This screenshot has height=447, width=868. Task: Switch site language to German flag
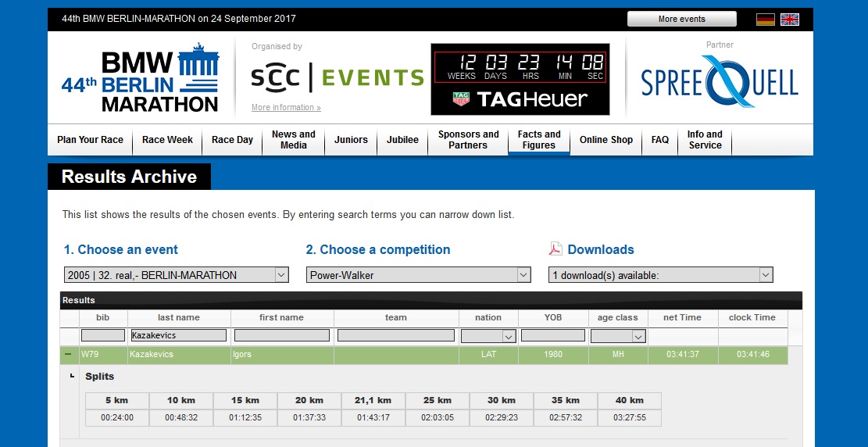click(766, 20)
